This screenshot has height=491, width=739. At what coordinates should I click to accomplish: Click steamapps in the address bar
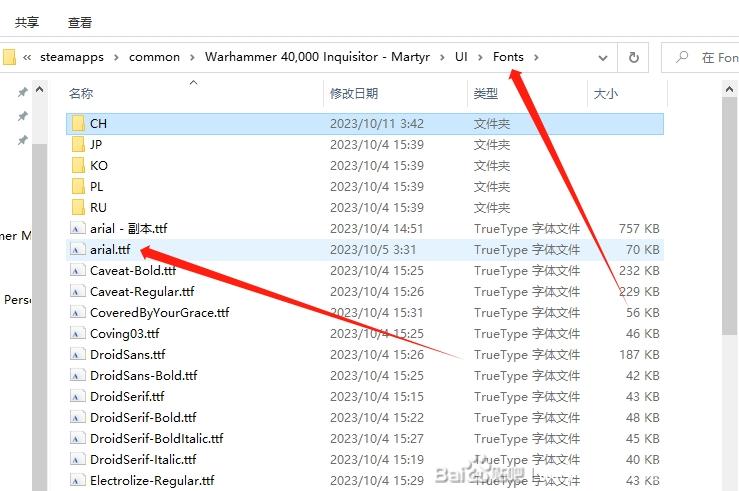coord(72,57)
